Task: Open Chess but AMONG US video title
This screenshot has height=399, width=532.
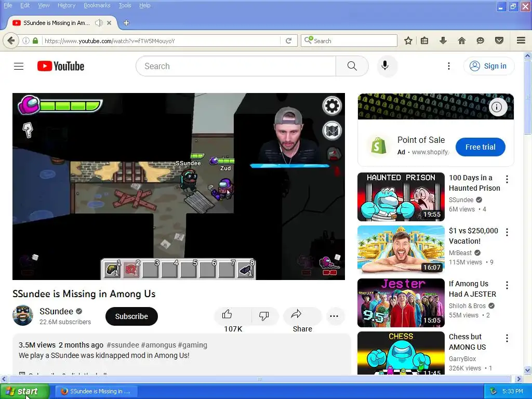Action: [x=467, y=342]
